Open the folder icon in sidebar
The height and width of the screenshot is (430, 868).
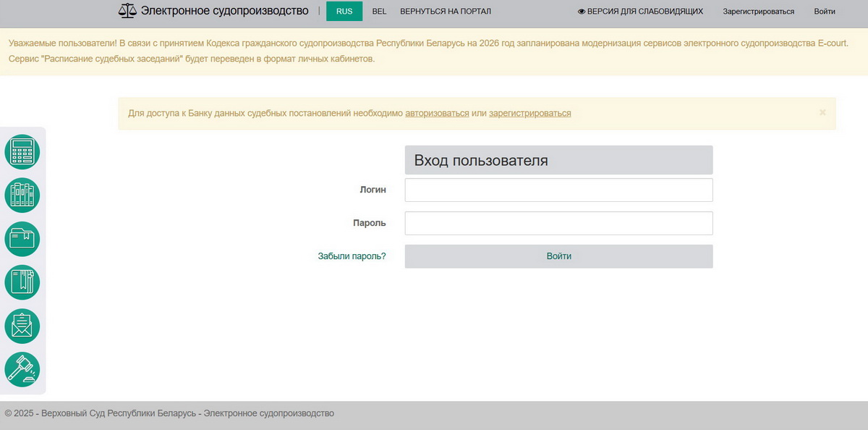point(22,239)
